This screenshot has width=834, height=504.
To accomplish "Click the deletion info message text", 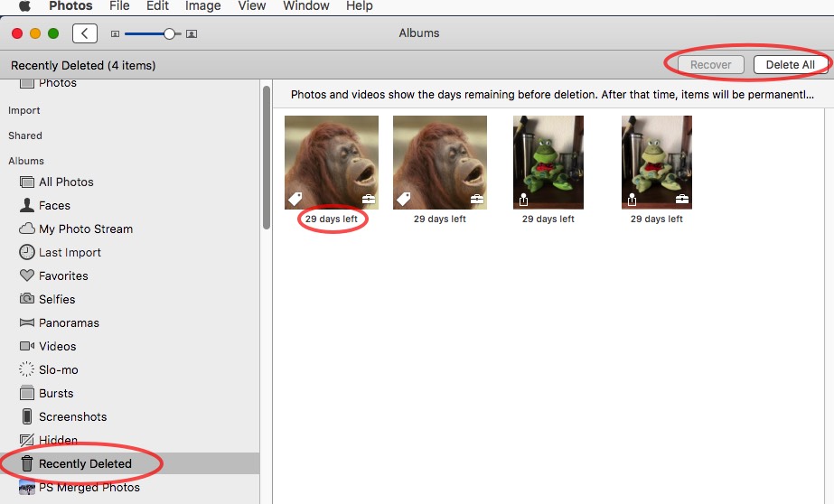I will (x=552, y=95).
